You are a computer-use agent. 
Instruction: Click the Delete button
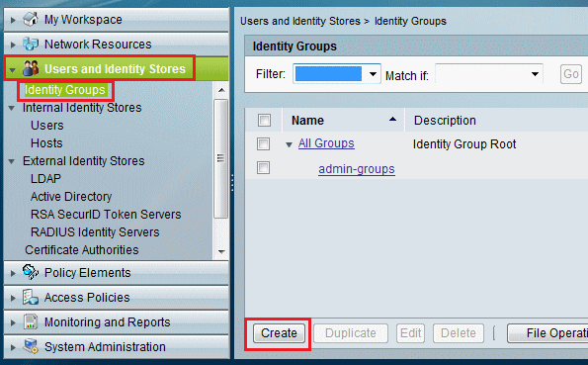point(459,333)
